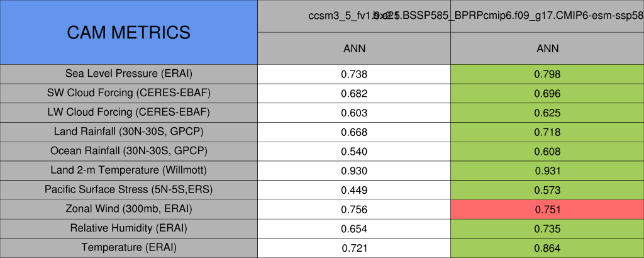Select Land Rainfall (30N-30S, GPCP) row
The width and height of the screenshot is (644, 258).
click(x=128, y=132)
